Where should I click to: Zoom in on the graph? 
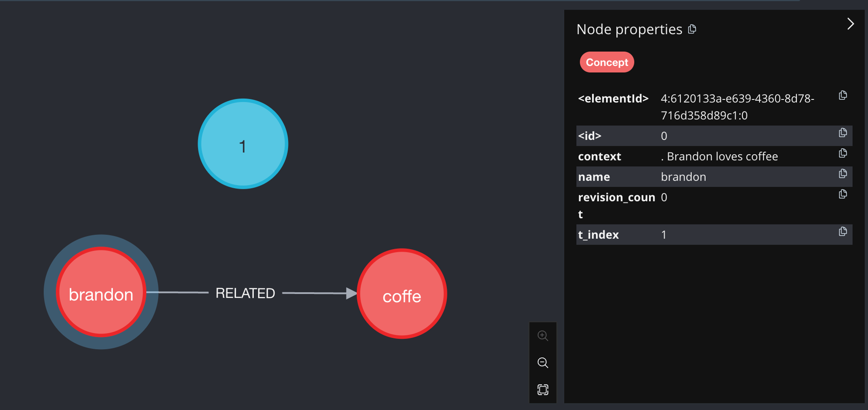tap(542, 336)
